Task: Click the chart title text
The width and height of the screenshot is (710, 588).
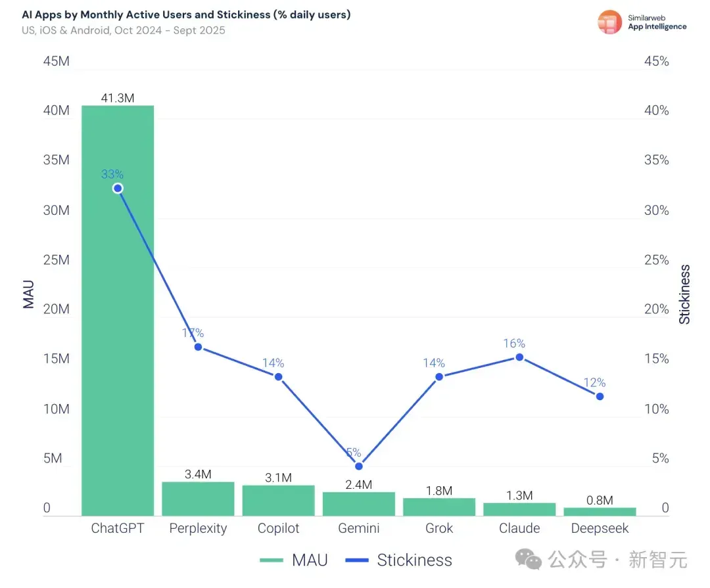Action: click(186, 14)
